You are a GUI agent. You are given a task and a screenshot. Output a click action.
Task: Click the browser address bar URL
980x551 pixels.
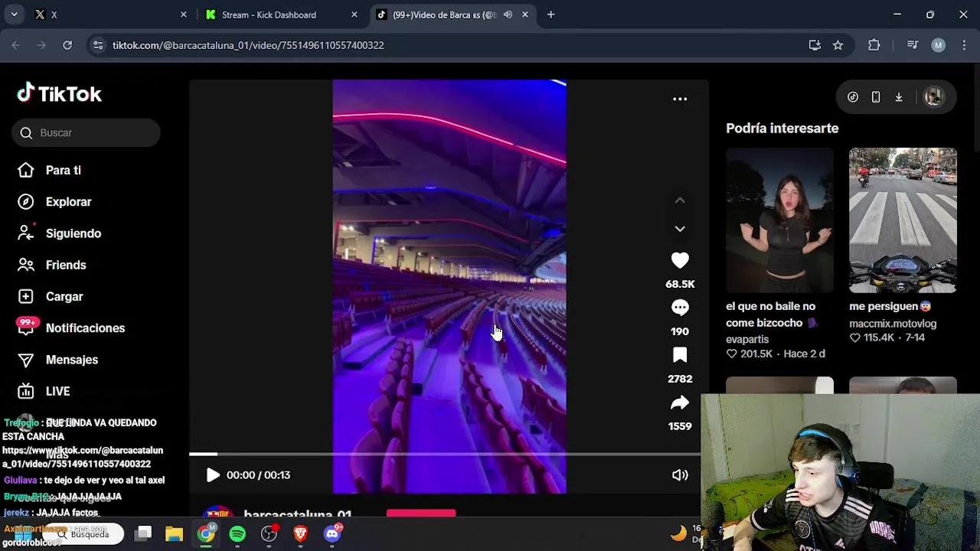248,45
